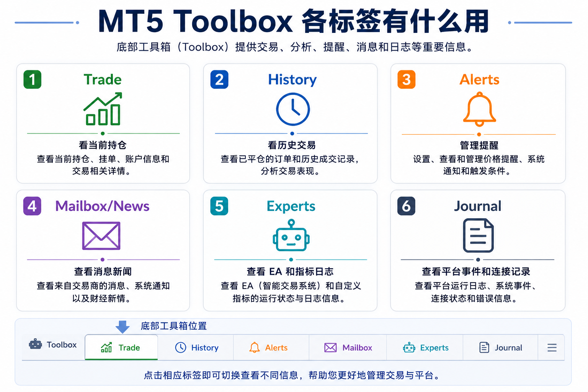Click the 查看 EA 和指标日志 subtitle
The width and height of the screenshot is (588, 392).
290,271
